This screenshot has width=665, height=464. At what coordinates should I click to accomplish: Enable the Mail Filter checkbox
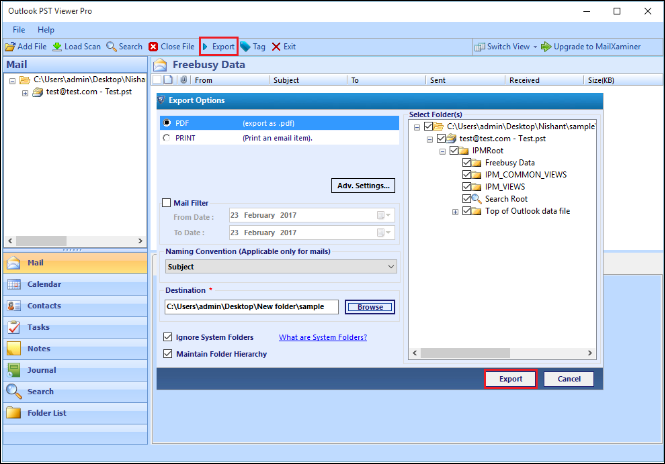(167, 203)
